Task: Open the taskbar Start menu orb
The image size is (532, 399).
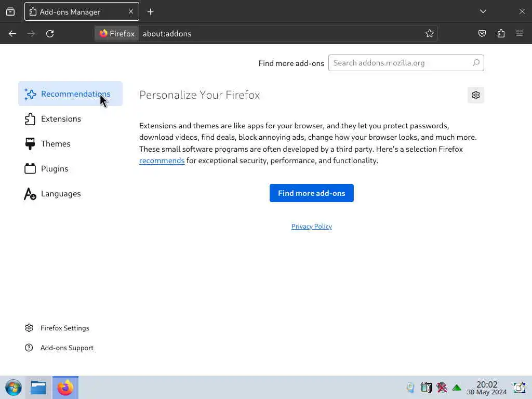Action: pos(14,388)
